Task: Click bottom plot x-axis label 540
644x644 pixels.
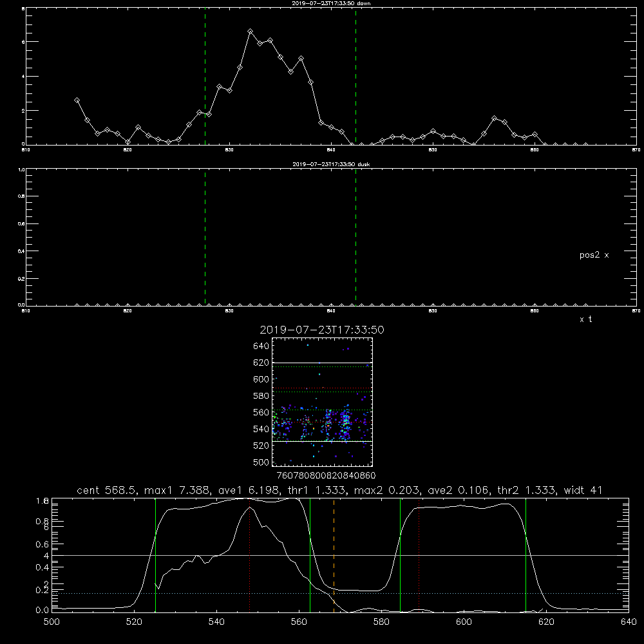Action: coord(216,622)
